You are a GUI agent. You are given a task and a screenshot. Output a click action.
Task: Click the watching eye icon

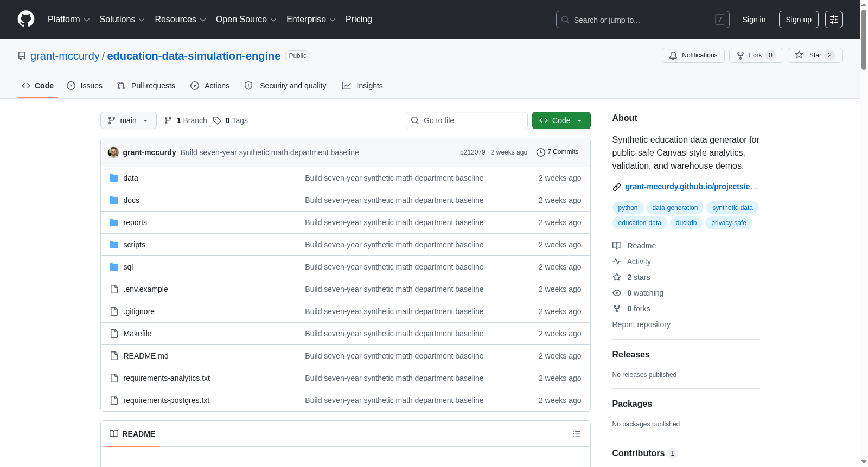617,293
